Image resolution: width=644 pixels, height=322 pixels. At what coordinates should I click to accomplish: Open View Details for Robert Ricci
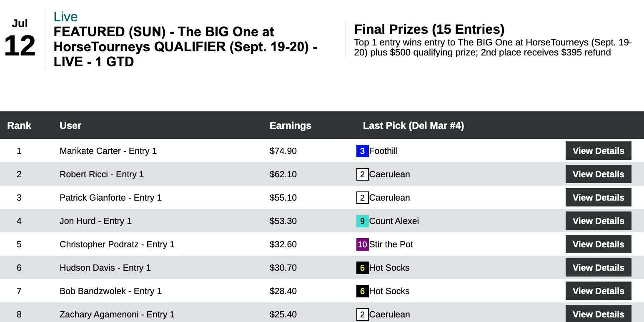click(598, 174)
